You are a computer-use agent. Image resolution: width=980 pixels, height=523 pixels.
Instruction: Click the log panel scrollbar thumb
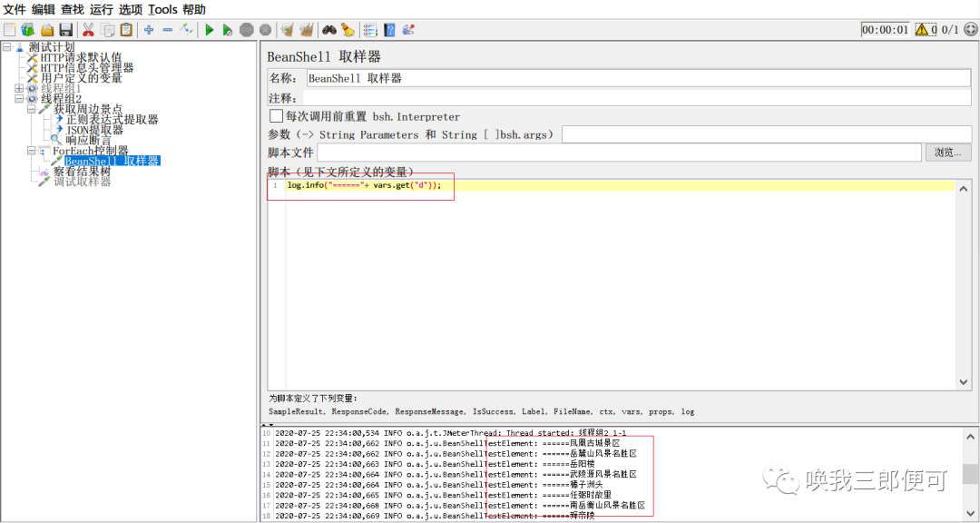pyautogui.click(x=970, y=474)
